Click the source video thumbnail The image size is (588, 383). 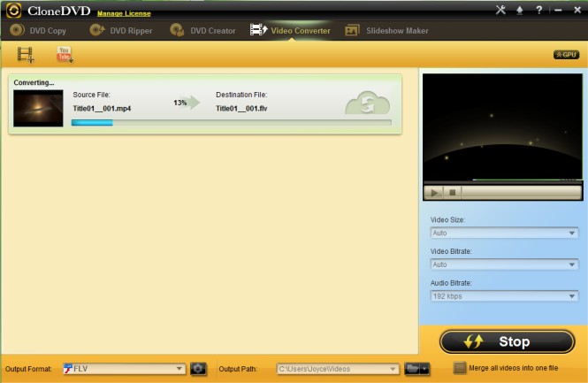[38, 108]
